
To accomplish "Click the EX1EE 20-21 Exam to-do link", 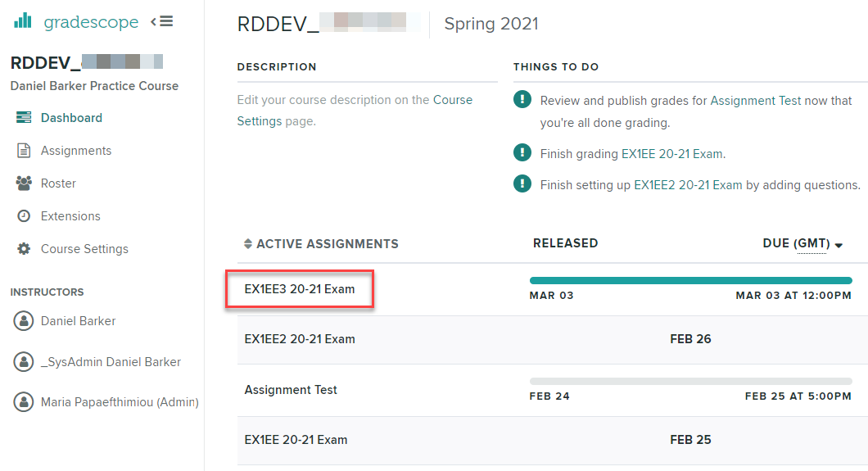I will [x=671, y=153].
